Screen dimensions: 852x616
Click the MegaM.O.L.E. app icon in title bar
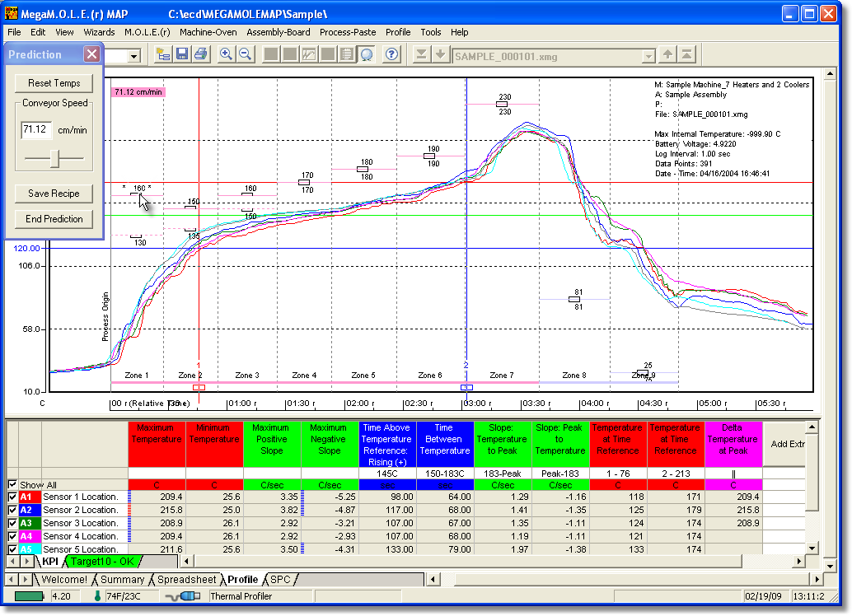tap(12, 13)
